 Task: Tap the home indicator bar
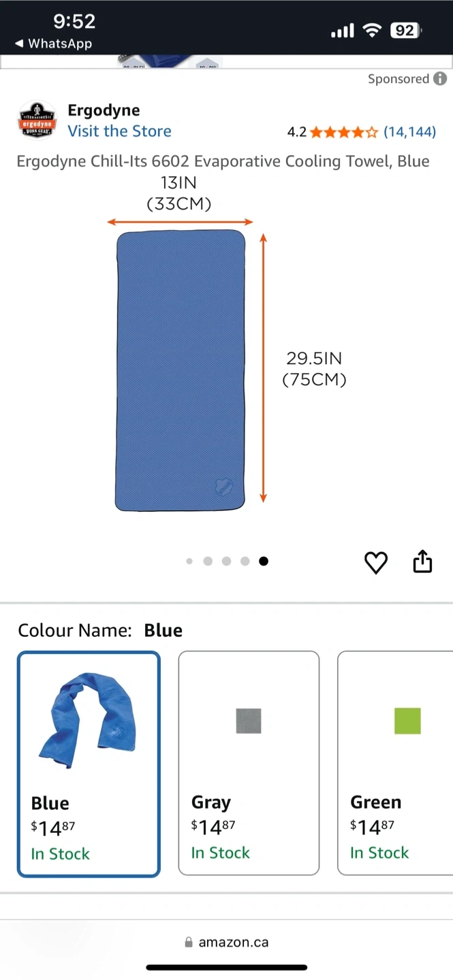tap(226, 967)
